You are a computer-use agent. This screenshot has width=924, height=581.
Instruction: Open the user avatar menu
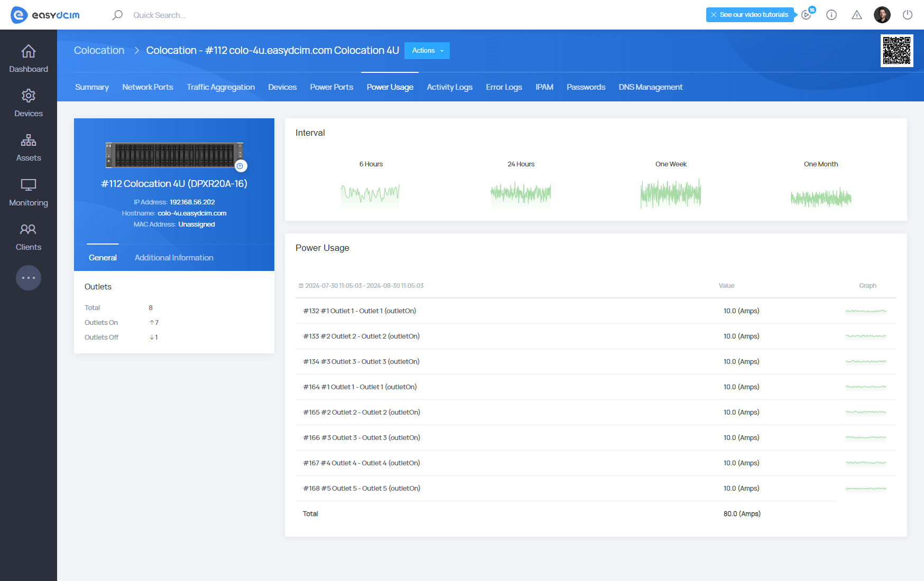882,15
